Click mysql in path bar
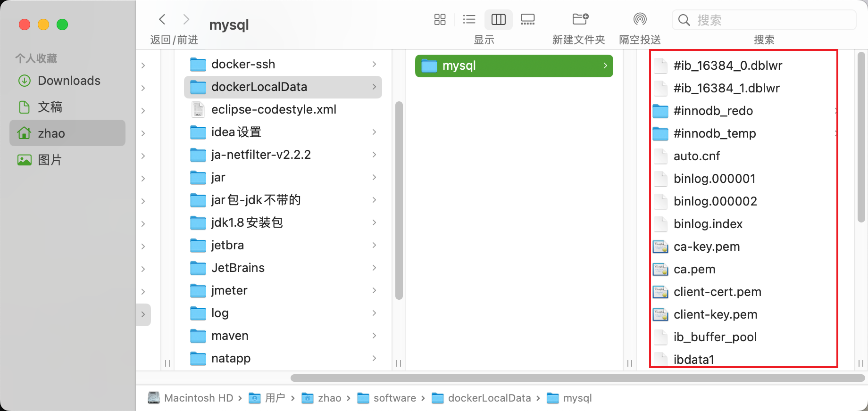The image size is (868, 411). [569, 398]
